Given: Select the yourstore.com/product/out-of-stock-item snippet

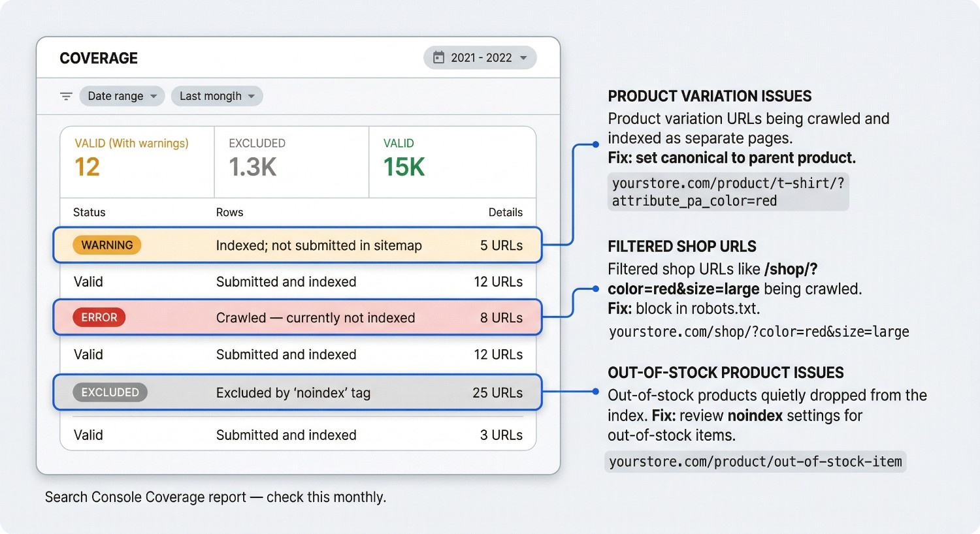Looking at the screenshot, I should pyautogui.click(x=755, y=462).
